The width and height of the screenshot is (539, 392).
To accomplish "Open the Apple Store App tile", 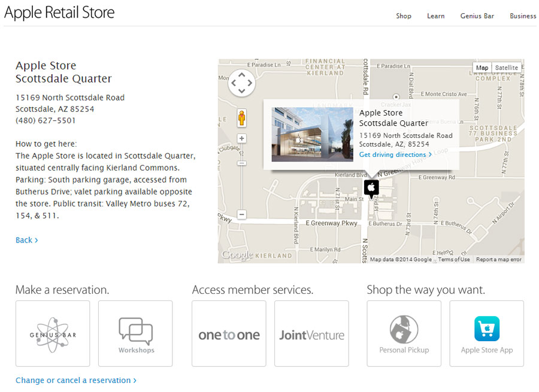I will click(x=487, y=333).
